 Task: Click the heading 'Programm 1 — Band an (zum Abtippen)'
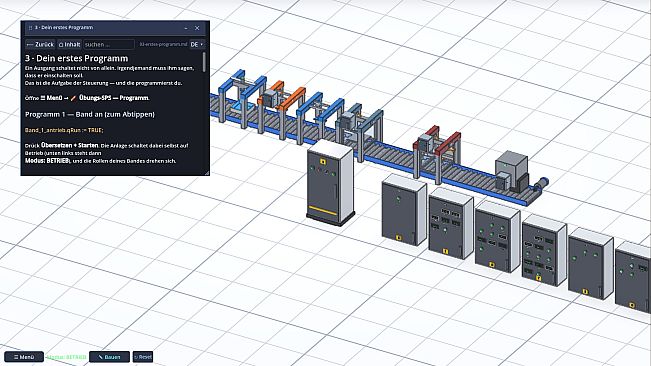(x=90, y=114)
